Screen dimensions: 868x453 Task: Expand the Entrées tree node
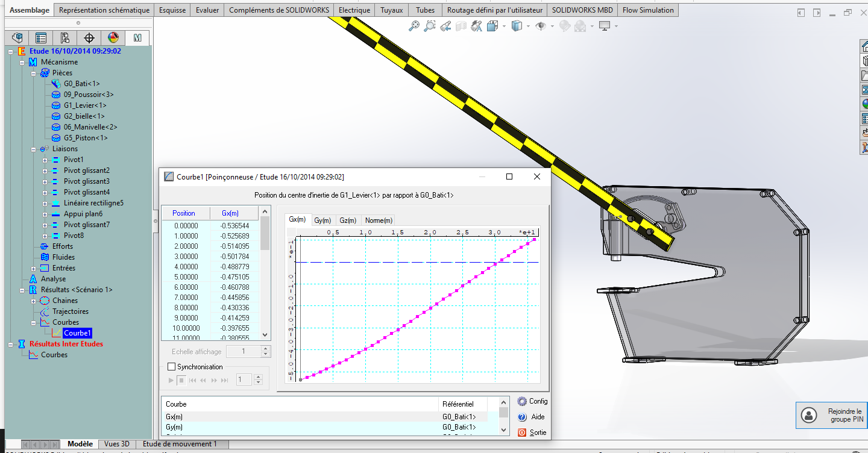click(34, 268)
